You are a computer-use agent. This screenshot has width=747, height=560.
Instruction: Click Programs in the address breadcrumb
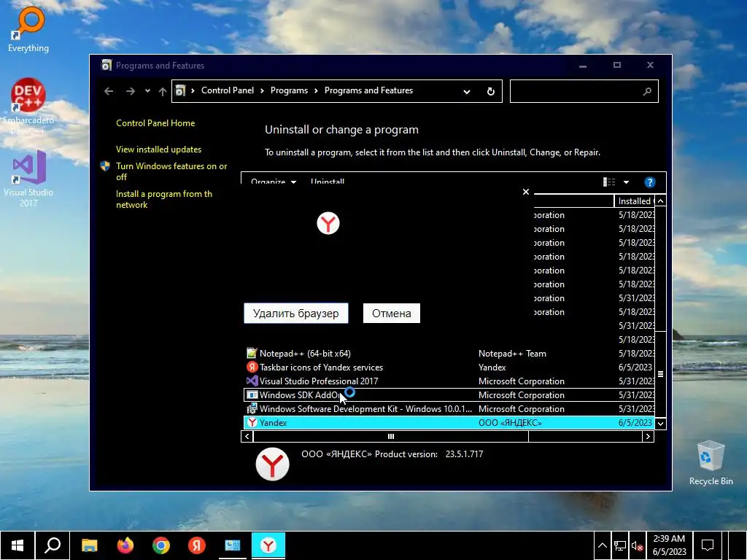(289, 90)
